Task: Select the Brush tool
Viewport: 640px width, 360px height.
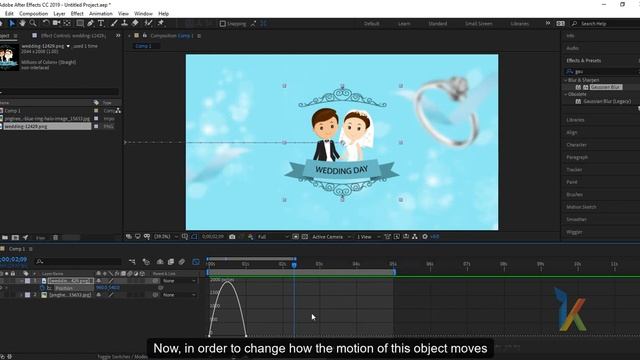Action: coord(114,24)
